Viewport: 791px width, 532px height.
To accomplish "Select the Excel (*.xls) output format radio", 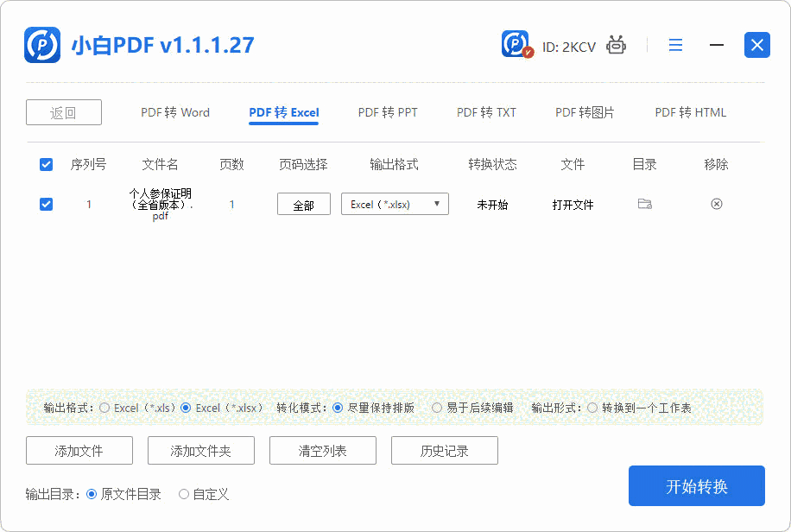I will (x=104, y=408).
